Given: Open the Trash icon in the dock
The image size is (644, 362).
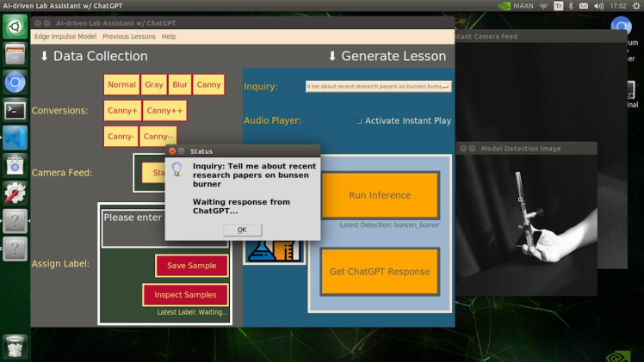Looking at the screenshot, I should click(x=15, y=347).
